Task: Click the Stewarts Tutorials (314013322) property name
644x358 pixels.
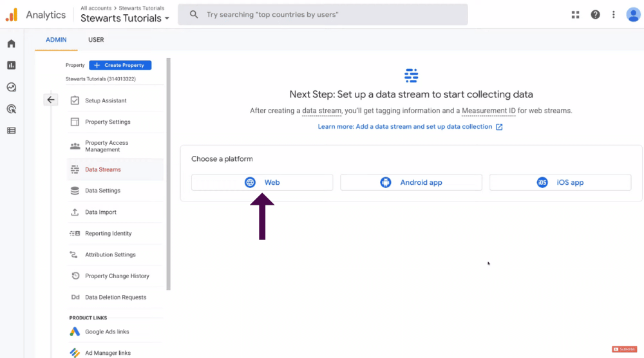Action: coord(100,79)
